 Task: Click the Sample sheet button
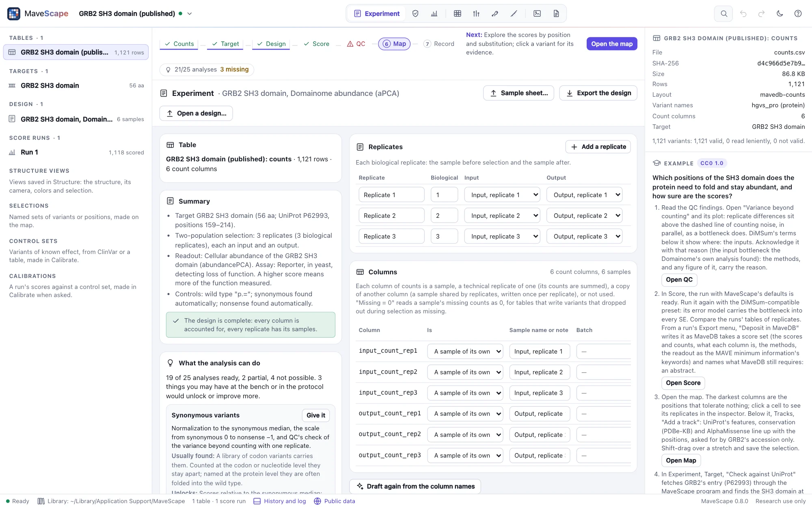(519, 93)
